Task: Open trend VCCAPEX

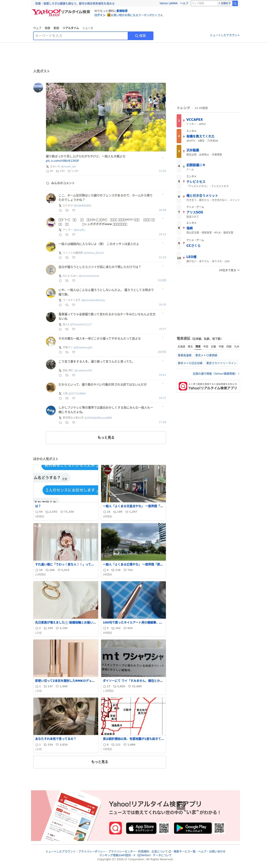Action: point(195,120)
